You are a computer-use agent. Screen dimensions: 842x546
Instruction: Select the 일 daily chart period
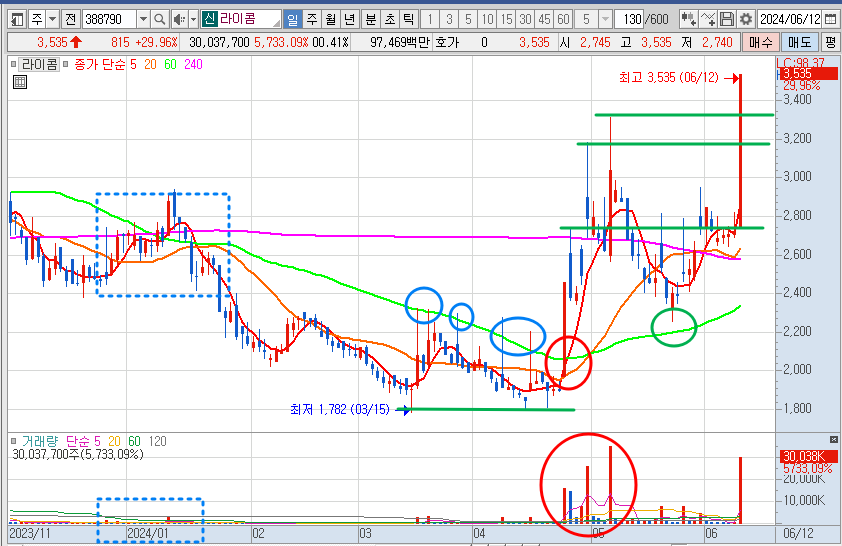pos(293,20)
